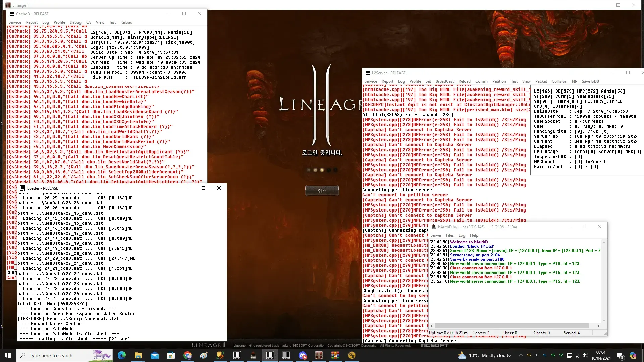Screen dimensions: 644x362
Task: Click the hAuthD horizontal scrollbar thumb
Action: coord(512,326)
